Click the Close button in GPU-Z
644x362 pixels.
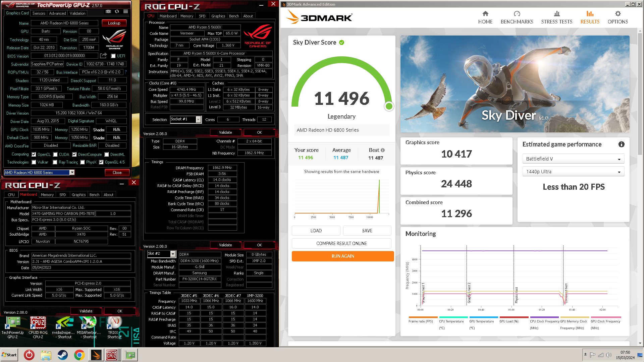tap(117, 173)
